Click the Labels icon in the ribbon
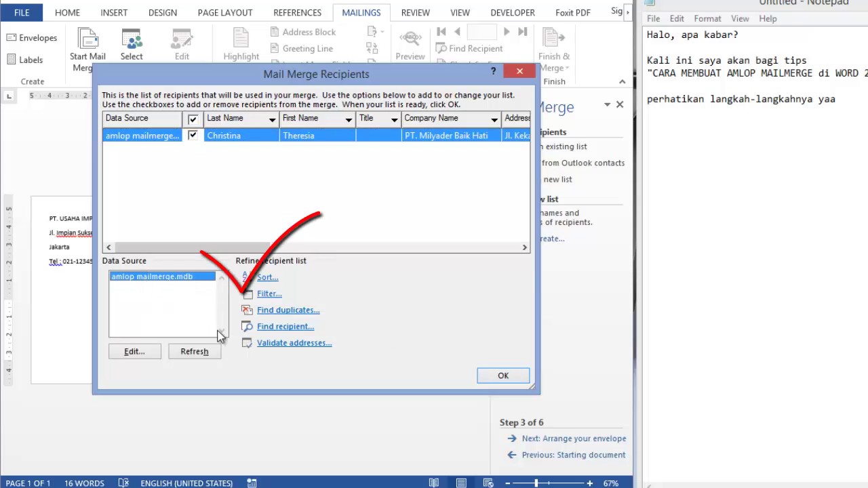 point(12,60)
